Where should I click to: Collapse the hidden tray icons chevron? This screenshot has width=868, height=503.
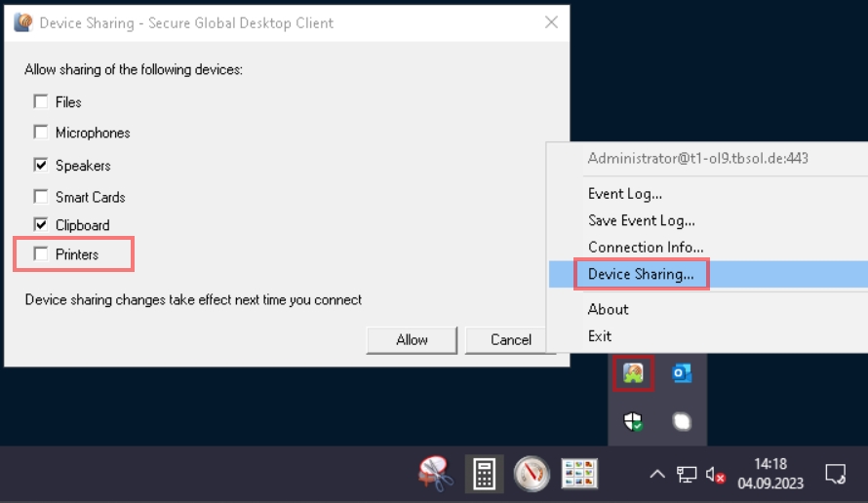click(657, 475)
